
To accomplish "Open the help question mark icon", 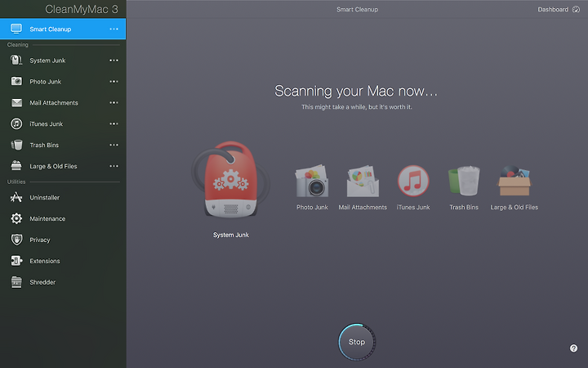I will 573,348.
